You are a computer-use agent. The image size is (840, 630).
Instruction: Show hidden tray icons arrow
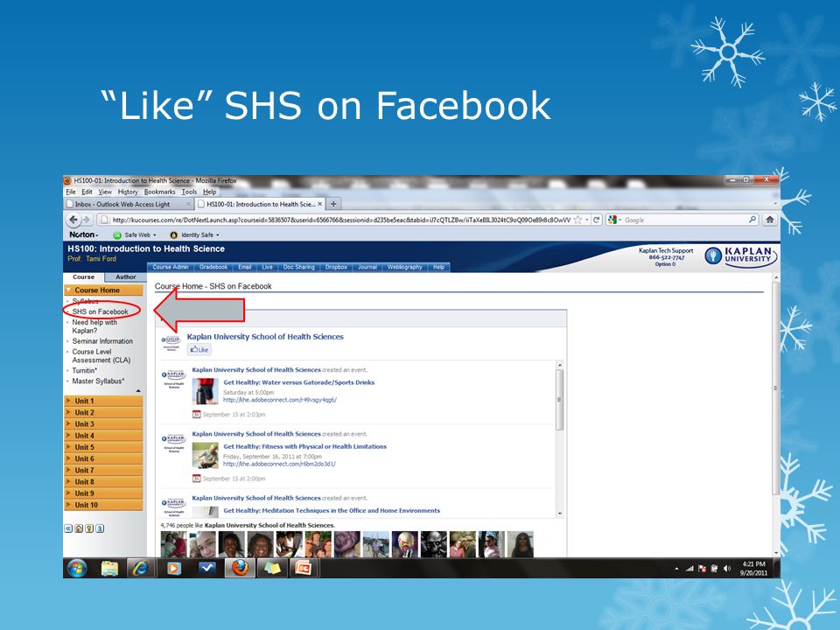[676, 569]
